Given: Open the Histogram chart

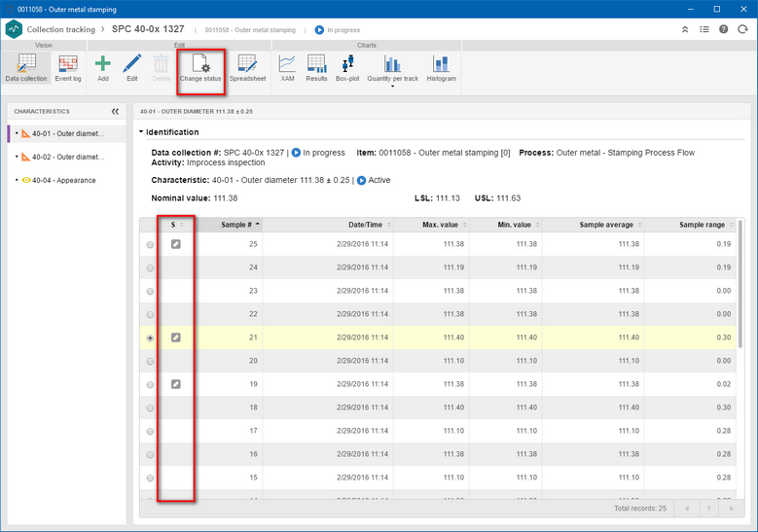Looking at the screenshot, I should (x=441, y=68).
